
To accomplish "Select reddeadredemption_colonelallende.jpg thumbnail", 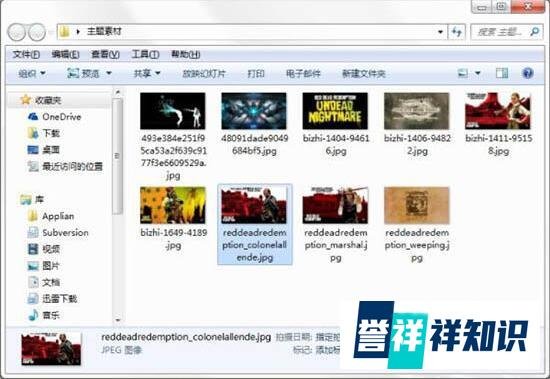I will coord(254,205).
